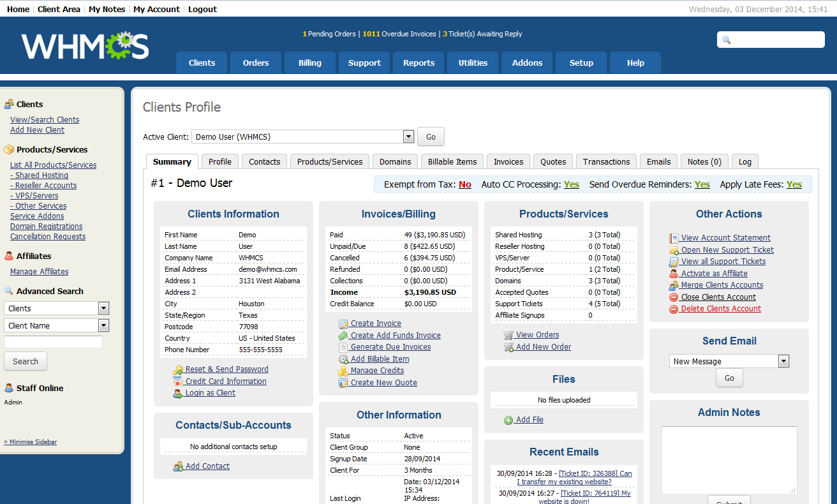Open the Domain Registrations sidebar link
The width and height of the screenshot is (837, 504).
click(46, 226)
